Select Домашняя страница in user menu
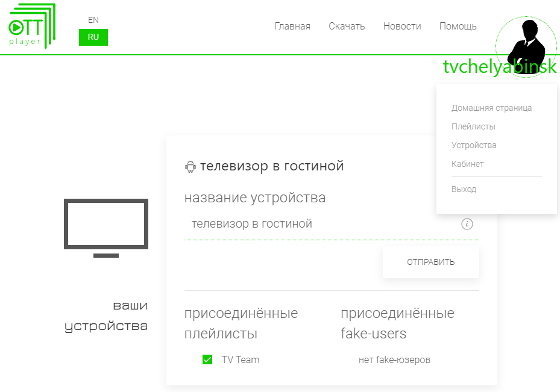Image resolution: width=560 pixels, height=392 pixels. [x=491, y=108]
